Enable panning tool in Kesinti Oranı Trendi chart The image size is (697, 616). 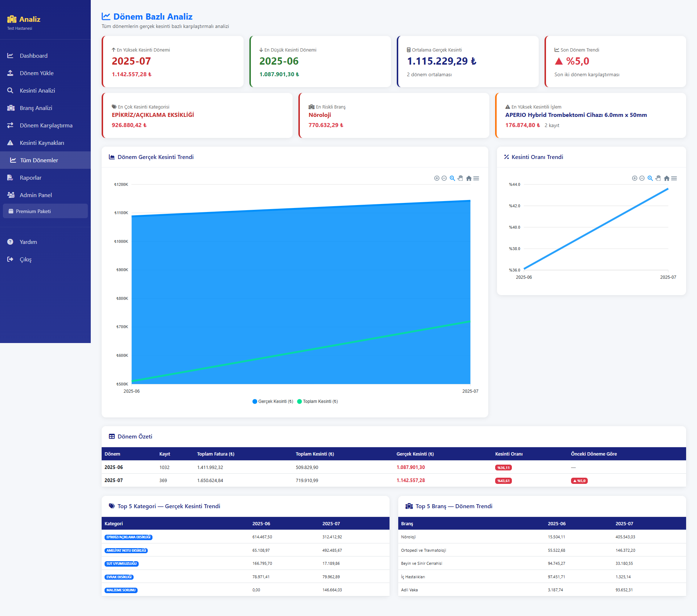(x=658, y=178)
